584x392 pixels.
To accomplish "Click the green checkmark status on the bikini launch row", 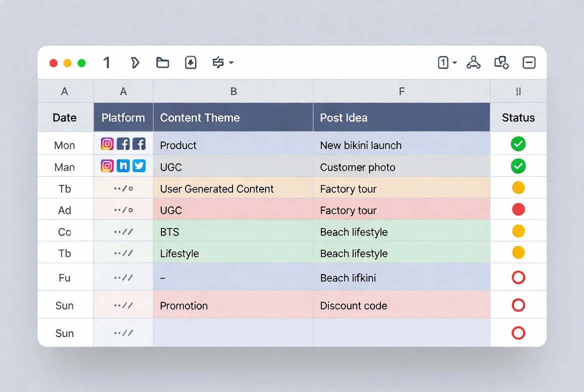I will (x=518, y=143).
